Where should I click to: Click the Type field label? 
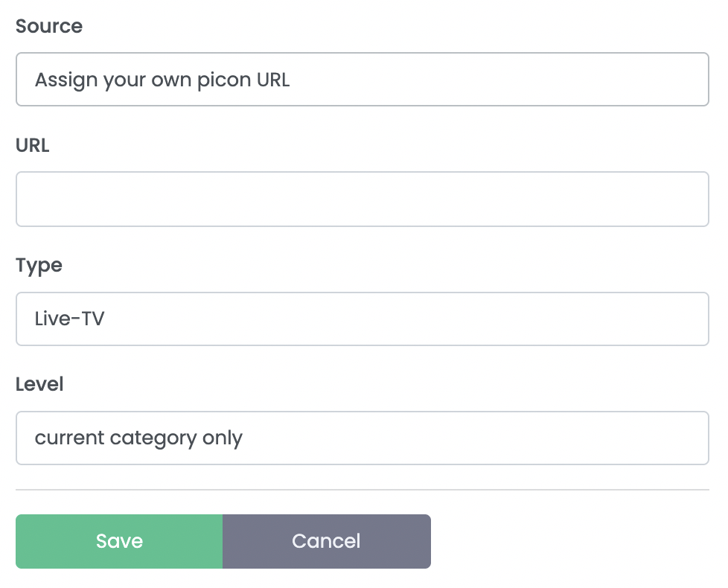coord(39,266)
